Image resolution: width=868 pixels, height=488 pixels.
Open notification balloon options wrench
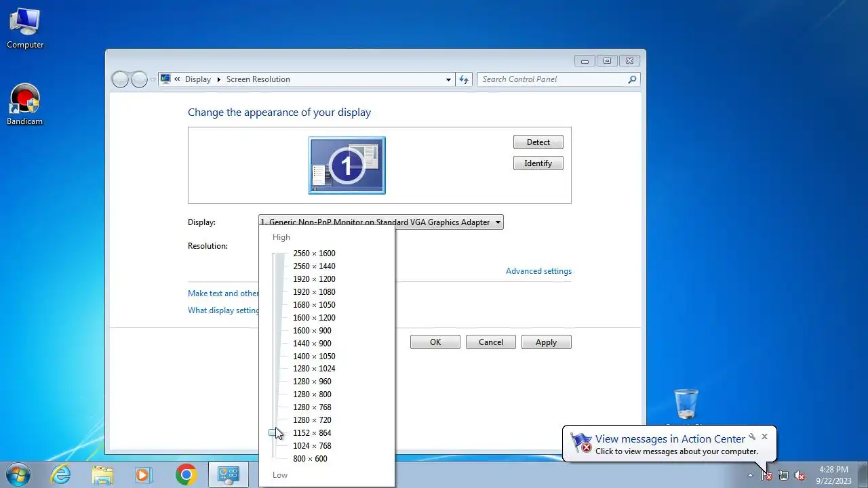751,436
